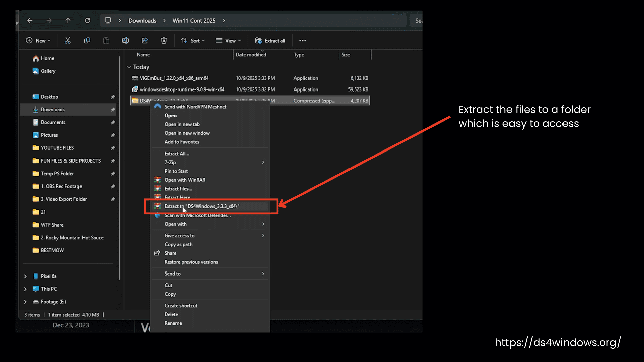Click the Search box

point(416,21)
